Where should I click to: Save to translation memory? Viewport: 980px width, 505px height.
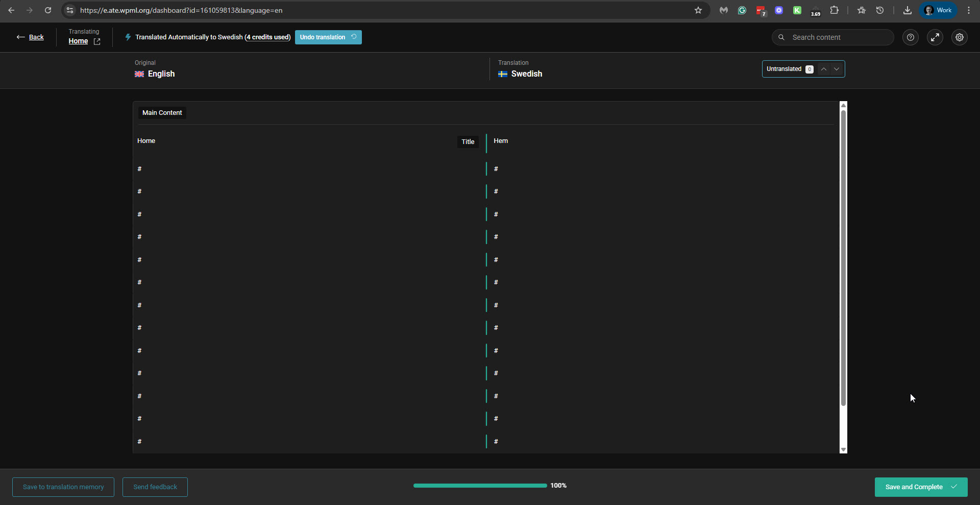[x=63, y=487]
